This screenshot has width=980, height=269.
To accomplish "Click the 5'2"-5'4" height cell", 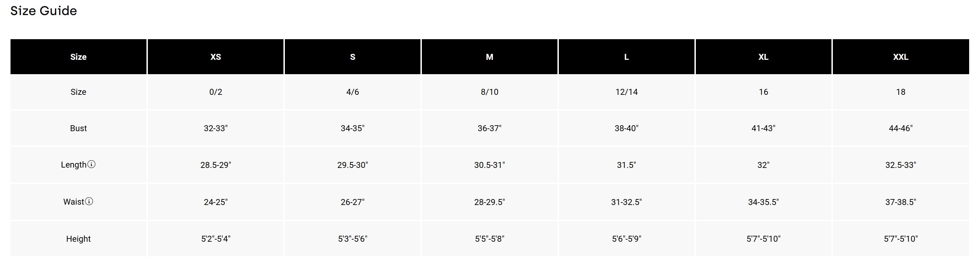I will click(216, 239).
